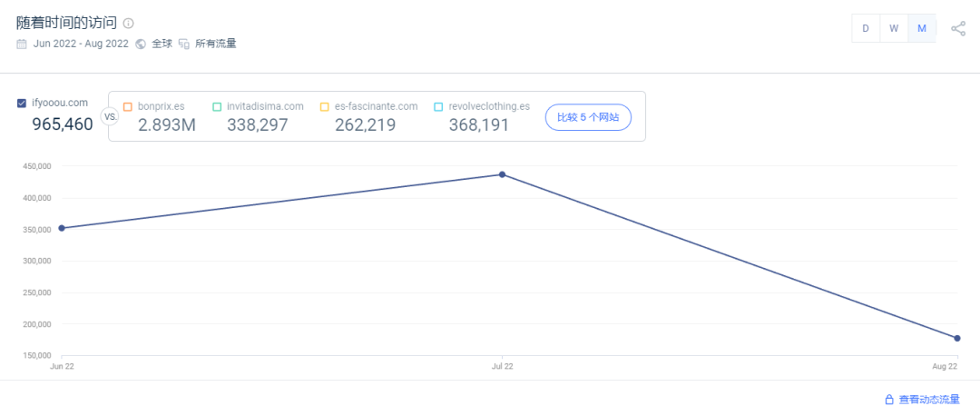
Task: Click the globe icon for region
Action: 141,44
